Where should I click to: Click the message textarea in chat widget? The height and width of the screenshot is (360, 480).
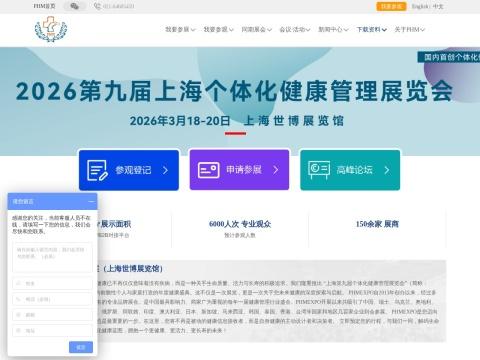point(52,258)
